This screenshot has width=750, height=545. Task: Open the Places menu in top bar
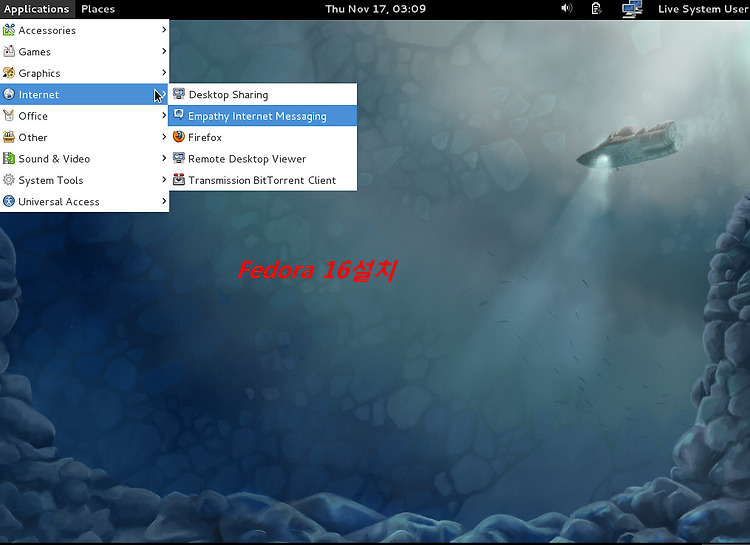98,9
